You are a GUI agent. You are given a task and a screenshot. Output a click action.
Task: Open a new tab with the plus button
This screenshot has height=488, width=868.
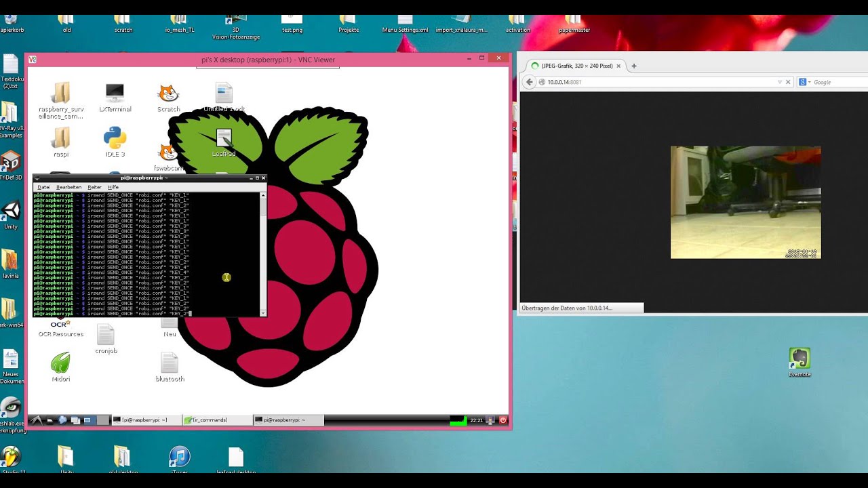(634, 66)
